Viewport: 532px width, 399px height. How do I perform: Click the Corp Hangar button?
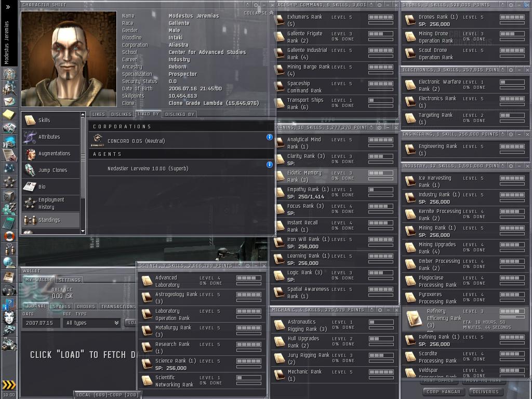pyautogui.click(x=444, y=392)
